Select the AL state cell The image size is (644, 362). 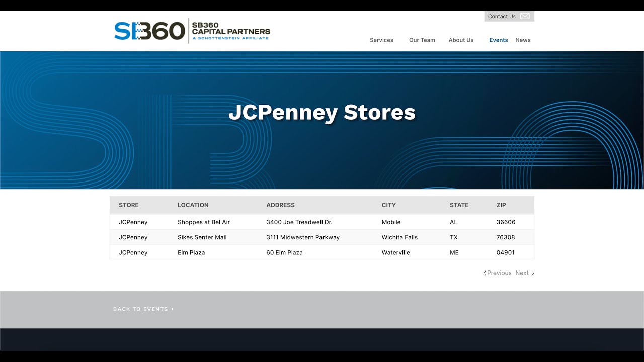pyautogui.click(x=453, y=222)
